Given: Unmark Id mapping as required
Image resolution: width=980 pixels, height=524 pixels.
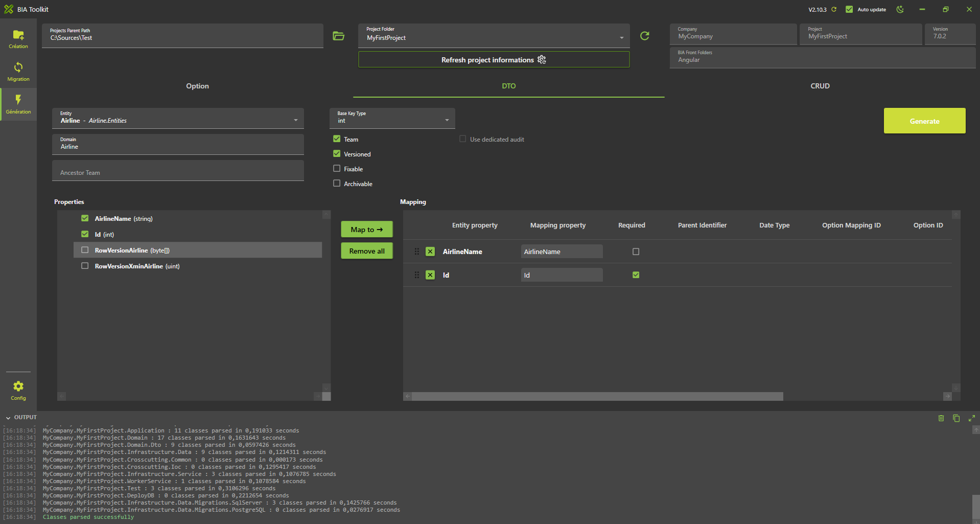Looking at the screenshot, I should click(636, 275).
